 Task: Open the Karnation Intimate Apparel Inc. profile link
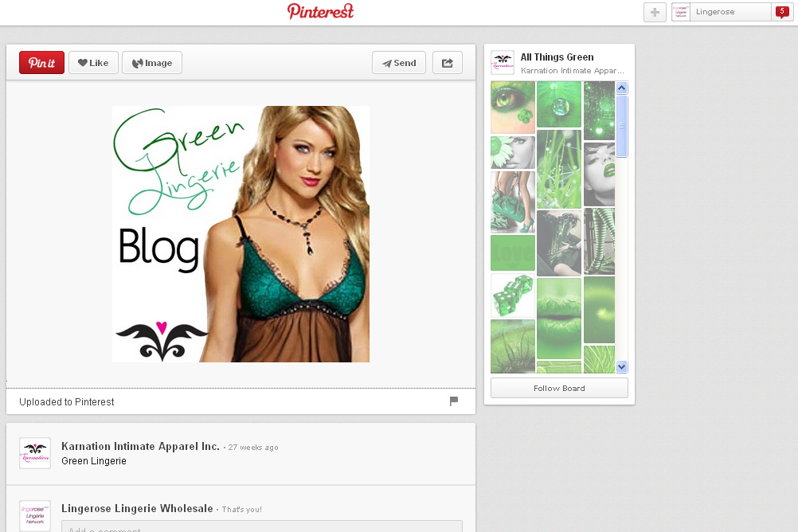(140, 447)
